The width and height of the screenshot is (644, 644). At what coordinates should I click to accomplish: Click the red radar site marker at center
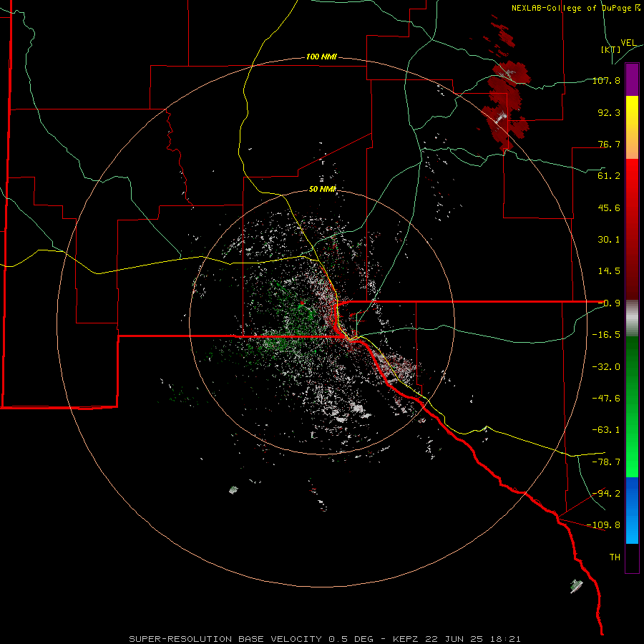[x=302, y=303]
